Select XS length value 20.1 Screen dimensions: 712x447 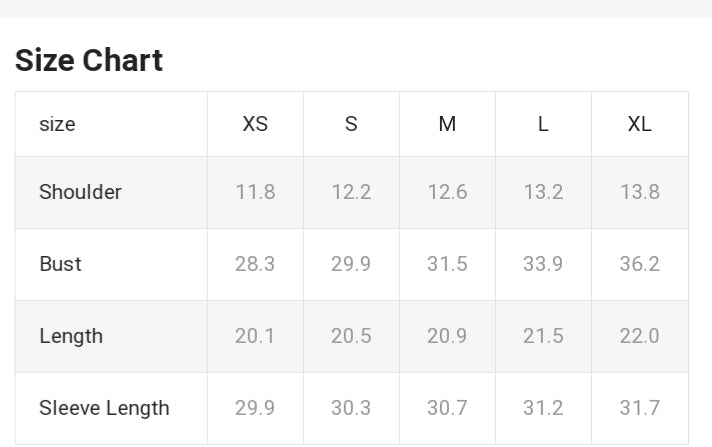(255, 336)
